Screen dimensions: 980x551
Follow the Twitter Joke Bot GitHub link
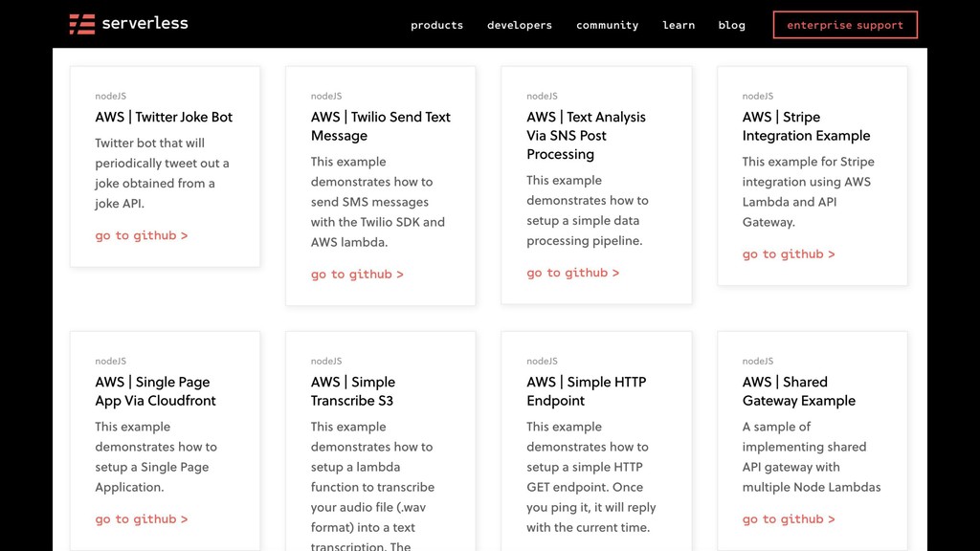142,235
